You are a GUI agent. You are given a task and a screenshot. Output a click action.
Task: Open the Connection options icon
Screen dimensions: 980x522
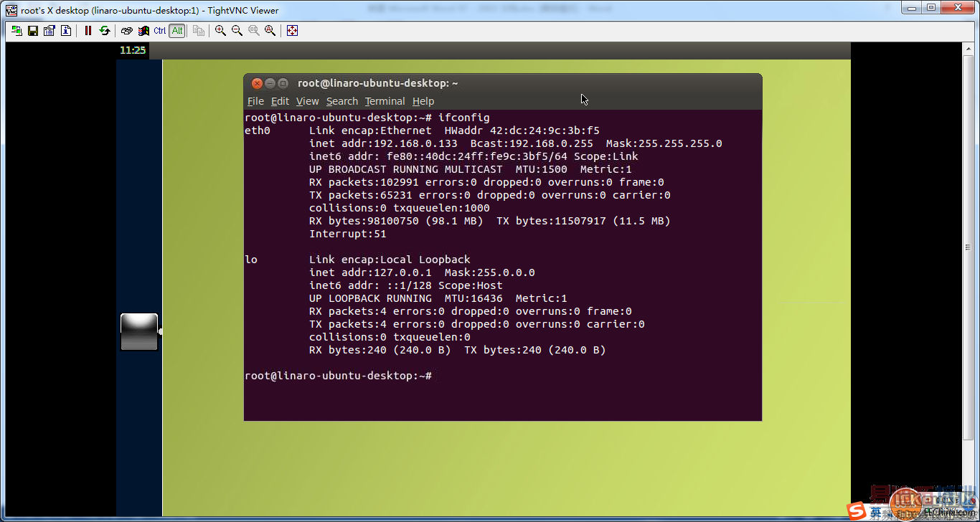[x=50, y=31]
